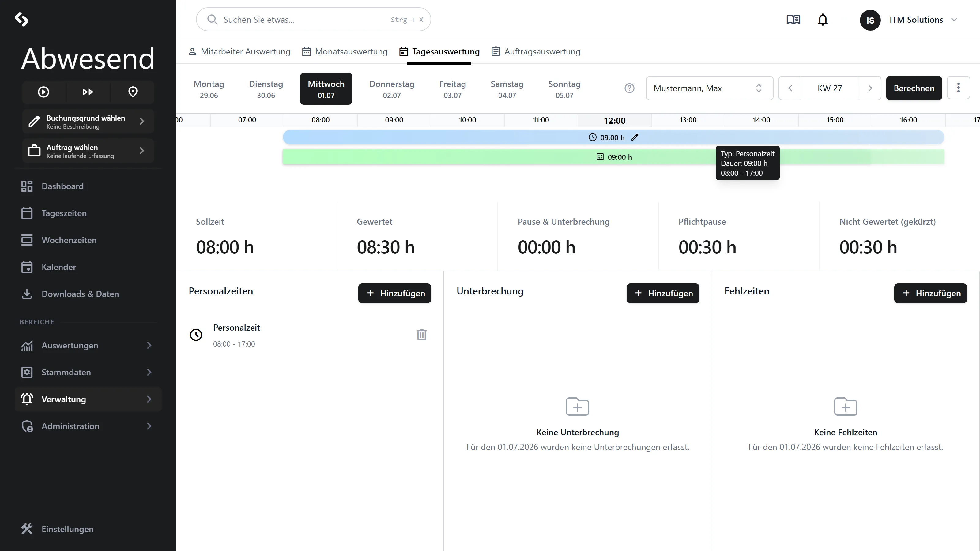
Task: Delete the Personalzeit entry with trash icon
Action: [421, 335]
